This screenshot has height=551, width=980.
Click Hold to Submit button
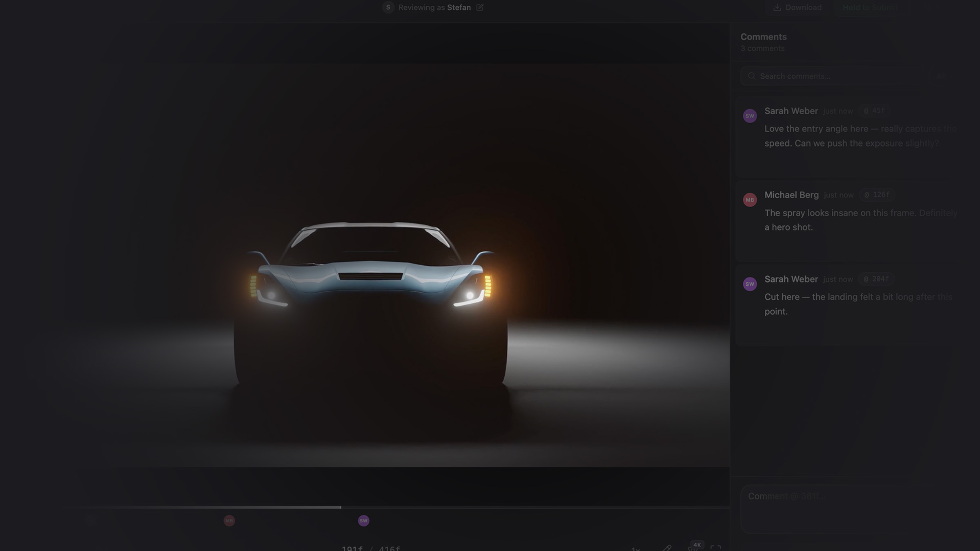[870, 7]
